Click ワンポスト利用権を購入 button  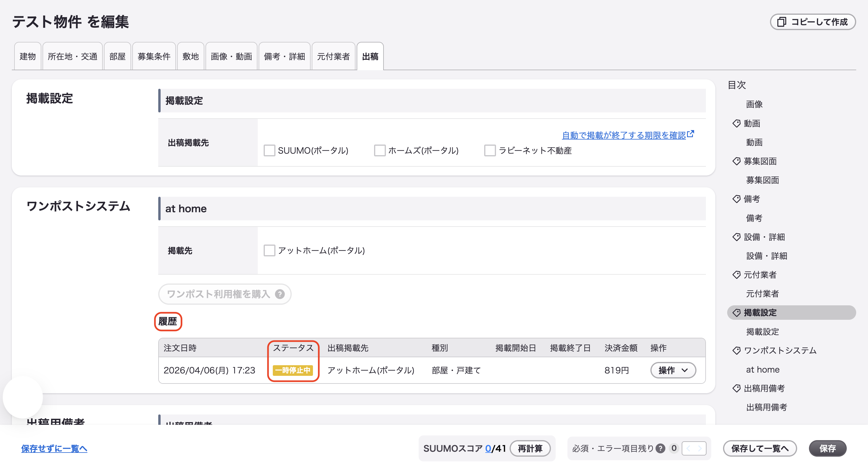pos(225,294)
